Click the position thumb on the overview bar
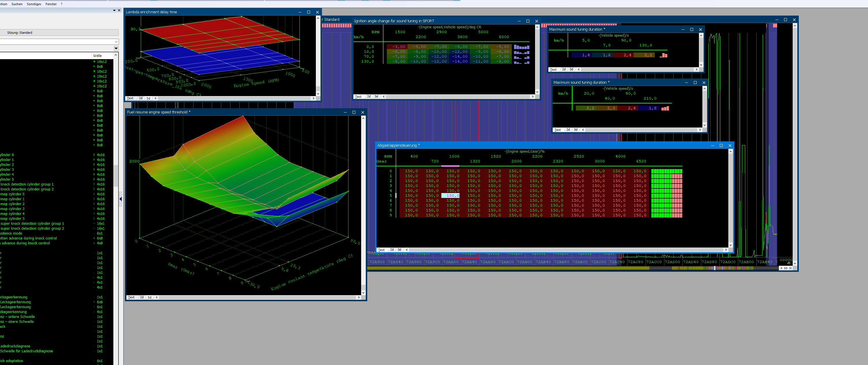The image size is (868, 365). pyautogui.click(x=714, y=268)
